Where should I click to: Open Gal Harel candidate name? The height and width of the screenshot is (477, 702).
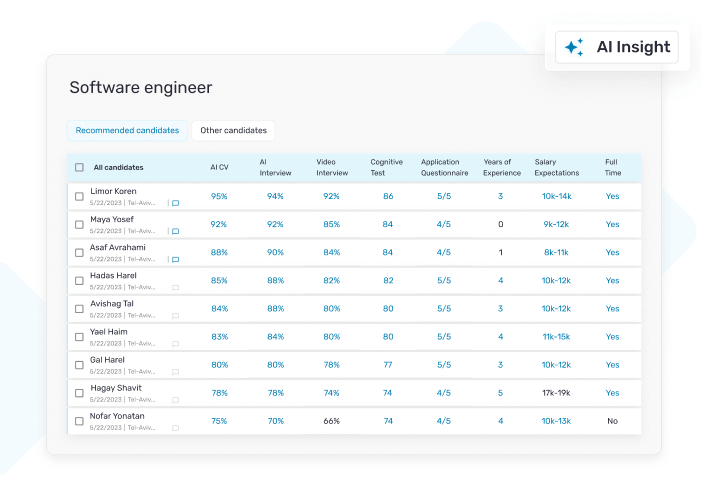107,360
